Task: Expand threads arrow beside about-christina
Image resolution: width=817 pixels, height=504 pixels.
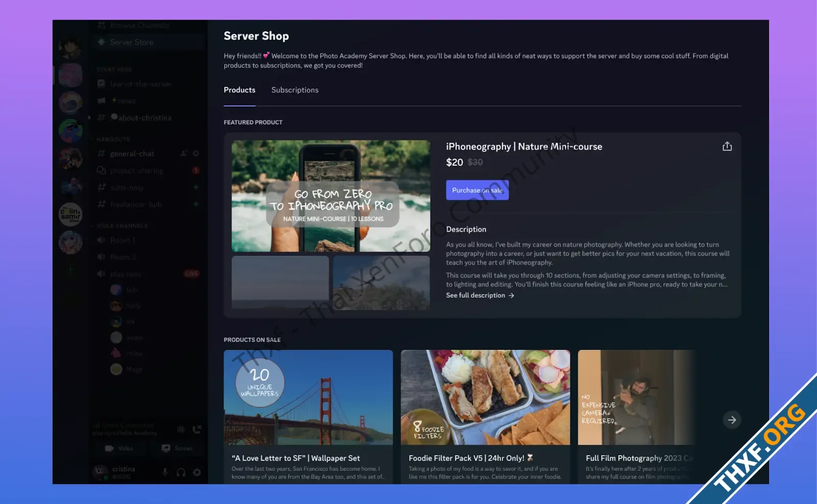Action: click(89, 117)
